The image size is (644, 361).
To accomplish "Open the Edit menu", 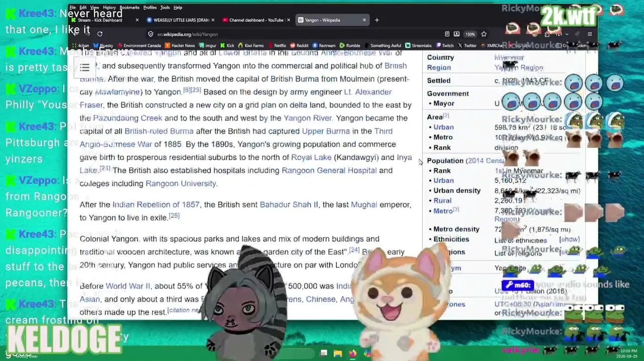I will click(x=83, y=8).
